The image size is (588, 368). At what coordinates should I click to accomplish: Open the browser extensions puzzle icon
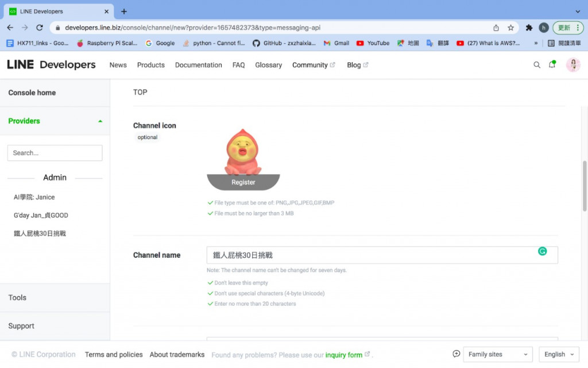pos(529,28)
